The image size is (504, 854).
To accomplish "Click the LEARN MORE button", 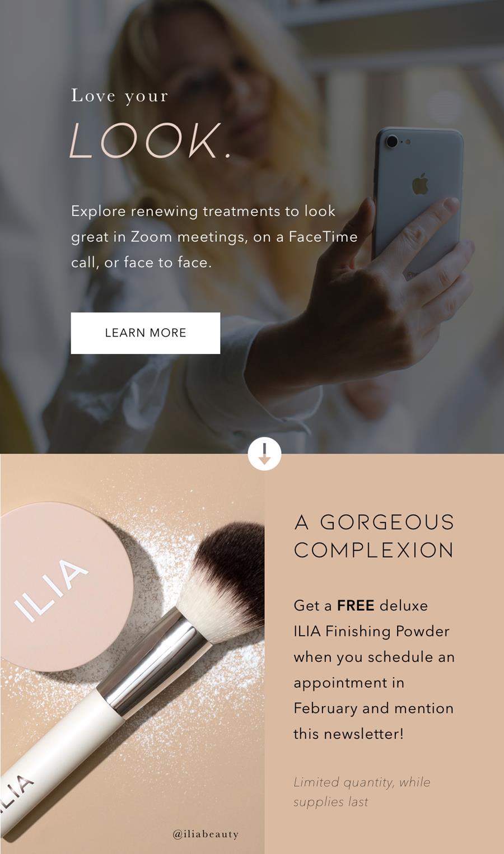I will [145, 333].
